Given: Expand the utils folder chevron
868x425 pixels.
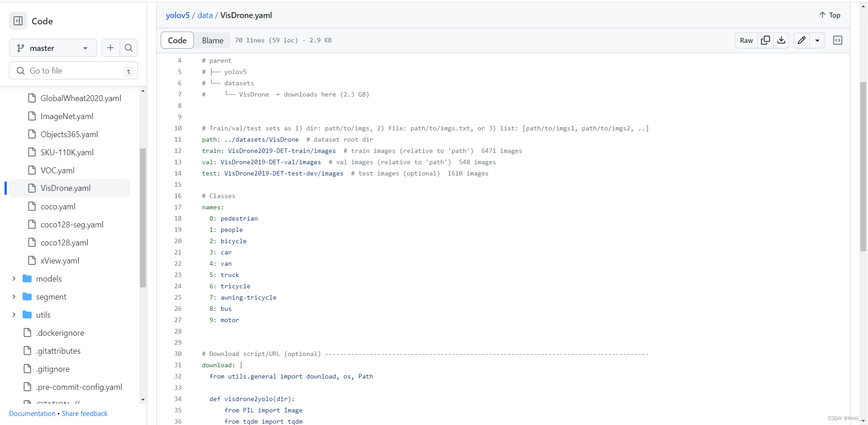Looking at the screenshot, I should click(x=14, y=314).
